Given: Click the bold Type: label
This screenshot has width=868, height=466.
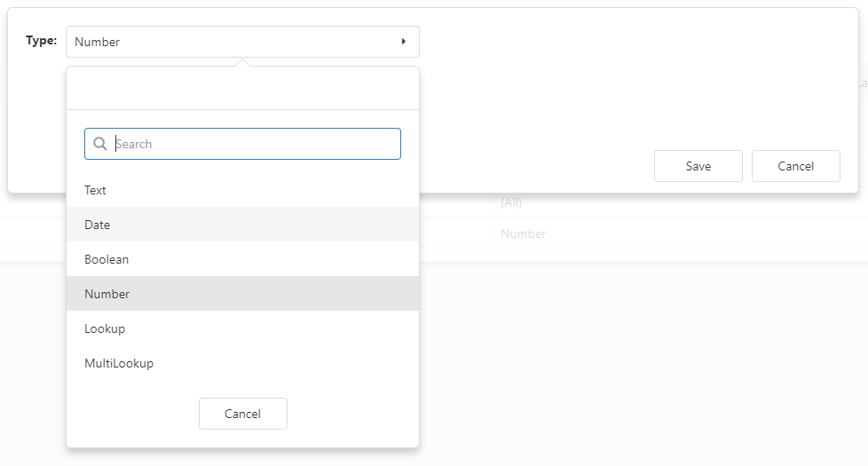Looking at the screenshot, I should [x=41, y=41].
